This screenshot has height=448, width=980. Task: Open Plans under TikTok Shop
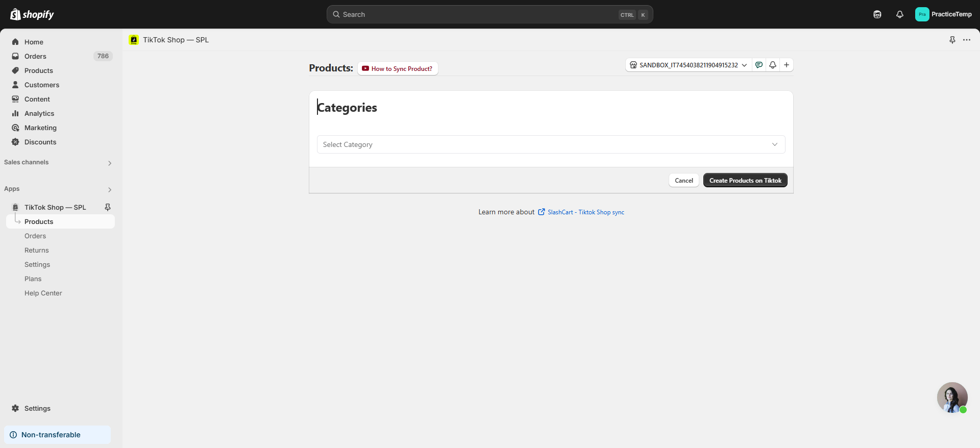(33, 279)
